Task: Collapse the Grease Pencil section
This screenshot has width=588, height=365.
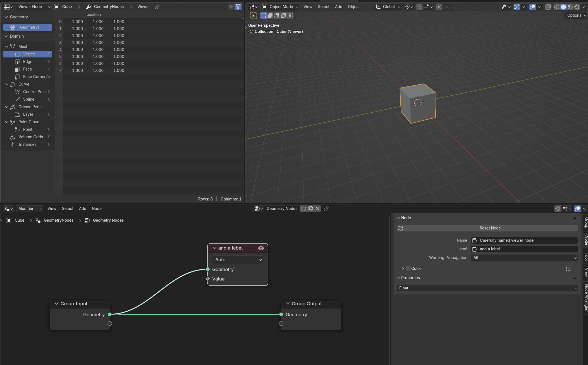Action: point(7,107)
